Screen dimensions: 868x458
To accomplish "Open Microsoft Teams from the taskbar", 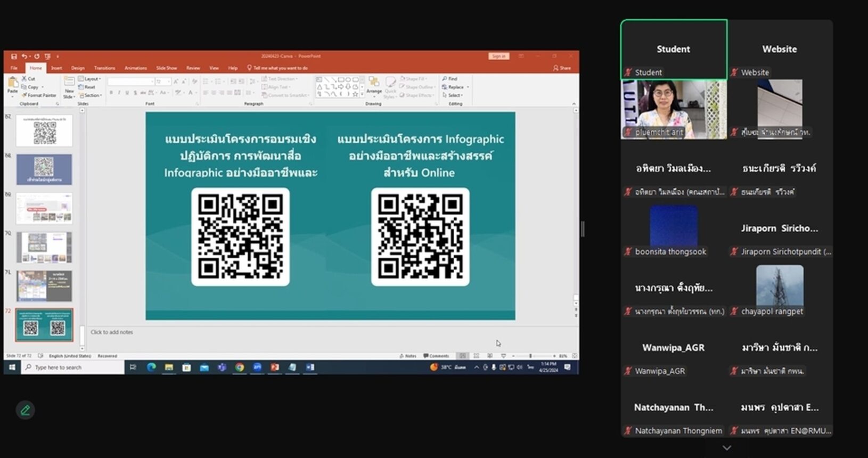I will click(x=222, y=367).
